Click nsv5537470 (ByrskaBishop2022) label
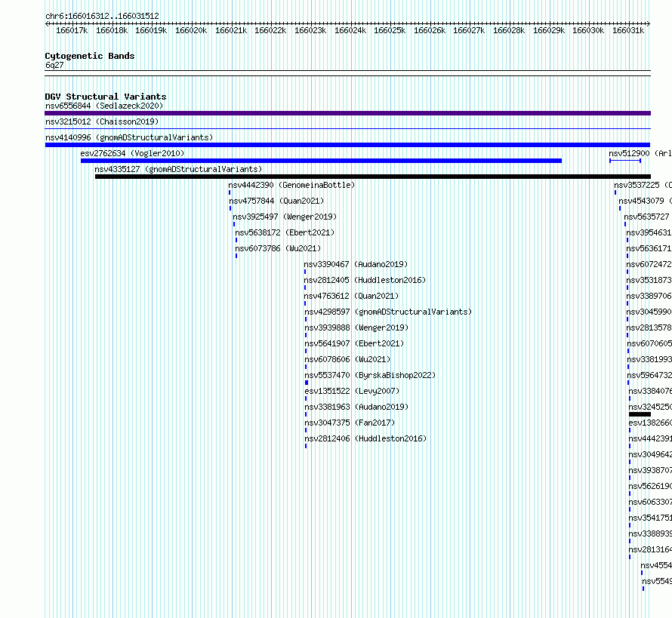This screenshot has height=618, width=672. (370, 375)
